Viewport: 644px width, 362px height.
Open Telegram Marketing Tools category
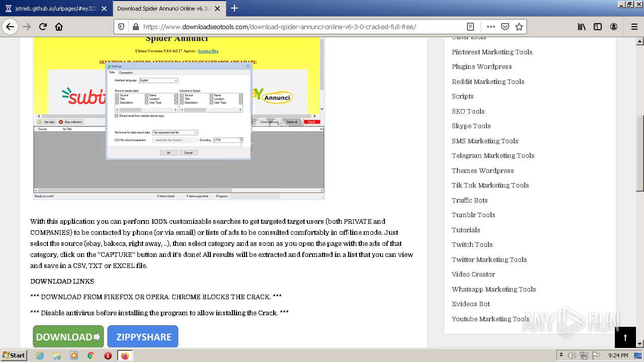point(493,155)
